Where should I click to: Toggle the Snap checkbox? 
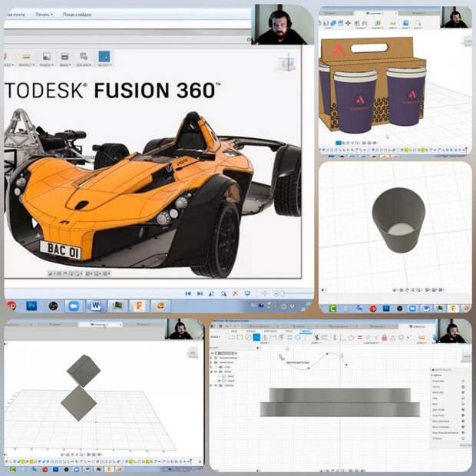(x=463, y=398)
